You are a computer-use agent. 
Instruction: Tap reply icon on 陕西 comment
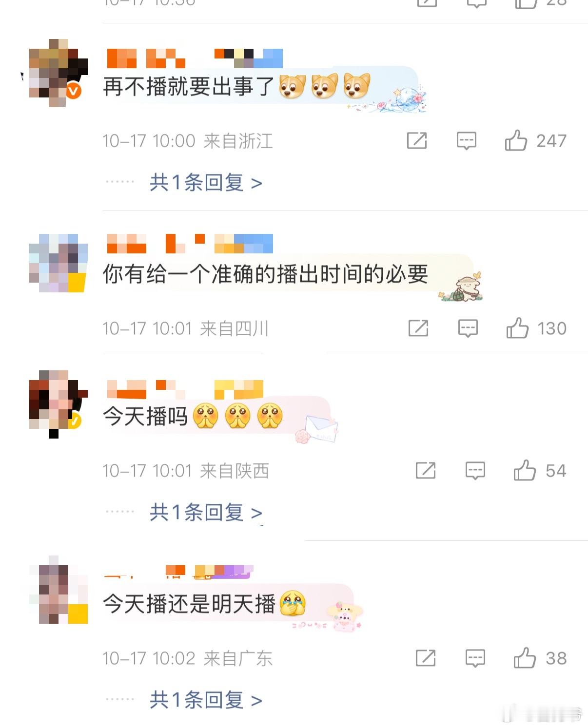tap(475, 471)
